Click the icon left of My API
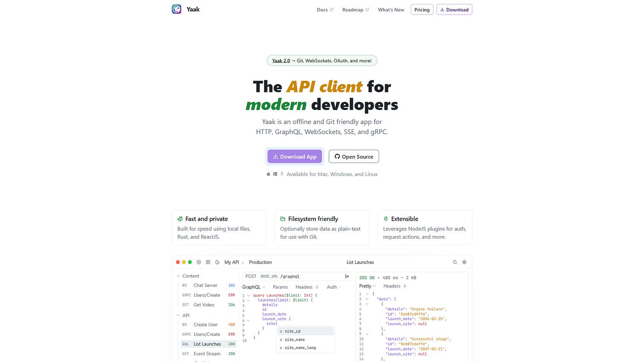Screen dimensions: 644x362 (x=217, y=262)
